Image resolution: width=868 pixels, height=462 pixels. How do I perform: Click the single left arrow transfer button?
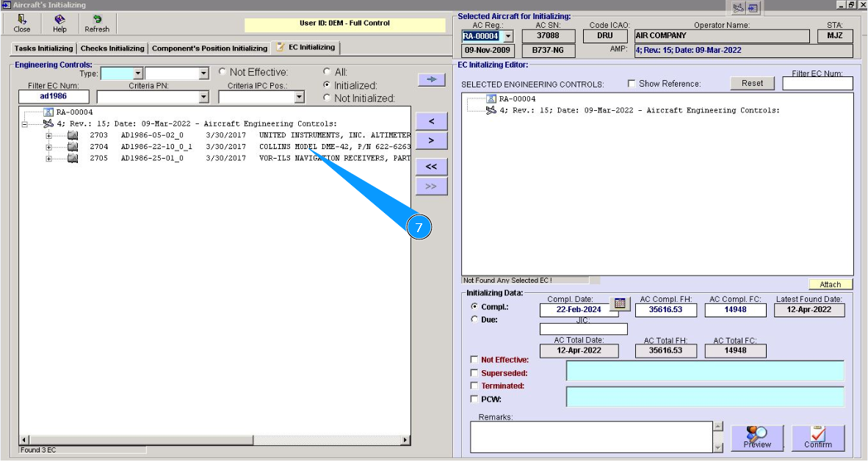pyautogui.click(x=431, y=120)
